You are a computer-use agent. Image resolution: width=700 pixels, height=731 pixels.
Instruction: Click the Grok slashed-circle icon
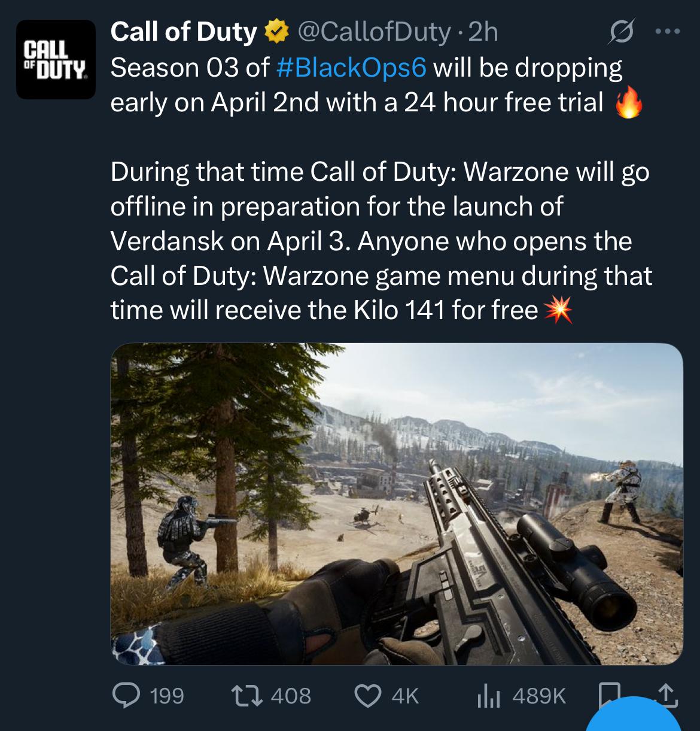click(x=617, y=32)
